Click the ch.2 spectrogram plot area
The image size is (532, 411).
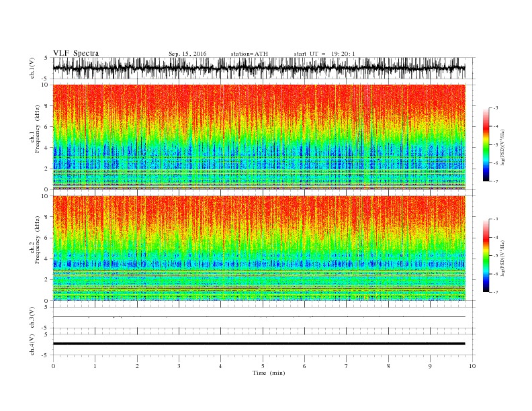click(x=259, y=248)
